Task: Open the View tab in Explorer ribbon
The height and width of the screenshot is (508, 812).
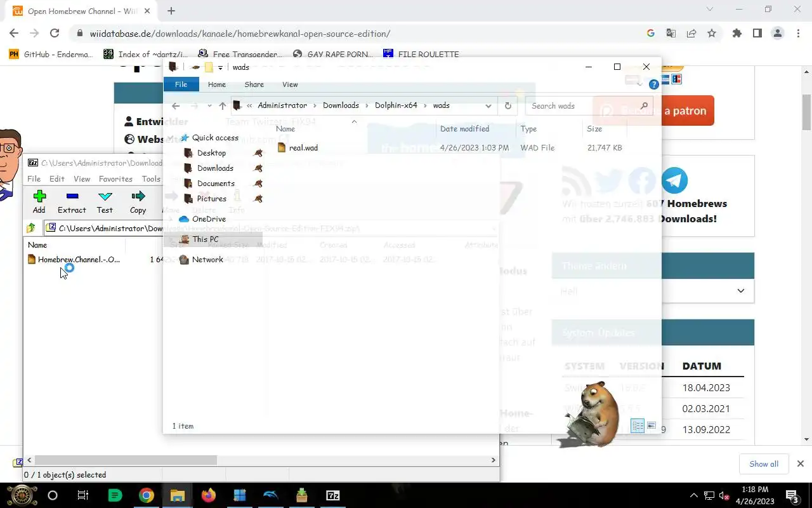Action: [x=290, y=84]
